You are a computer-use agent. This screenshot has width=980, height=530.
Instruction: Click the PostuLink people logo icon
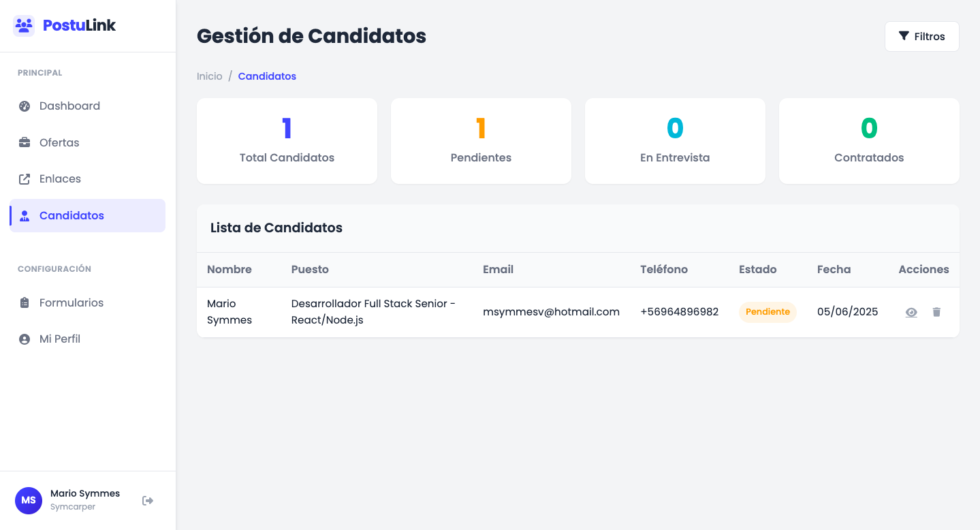pos(23,25)
